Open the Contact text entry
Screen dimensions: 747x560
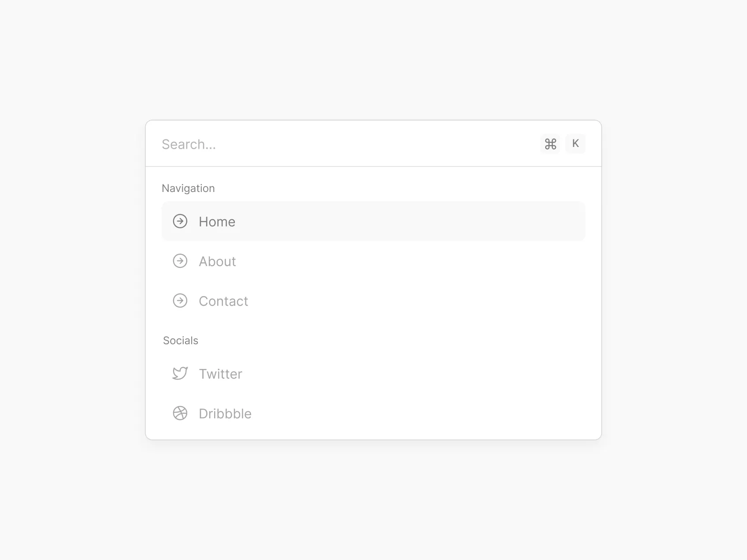223,301
